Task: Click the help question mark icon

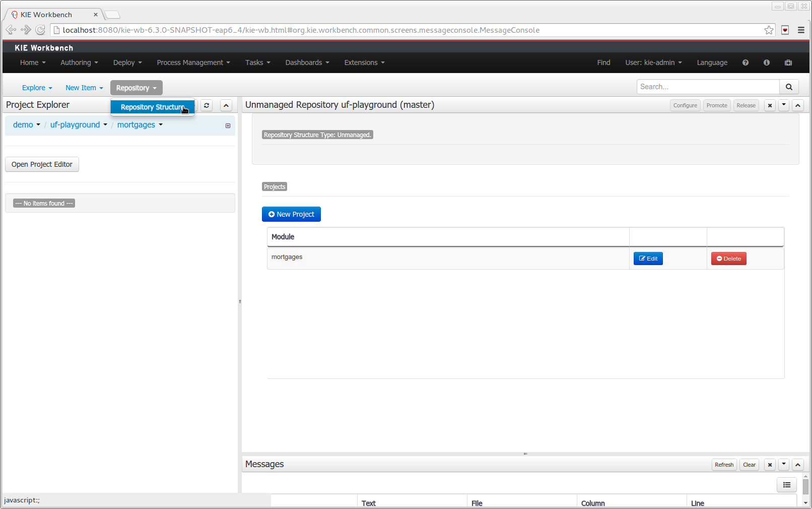Action: (x=746, y=62)
